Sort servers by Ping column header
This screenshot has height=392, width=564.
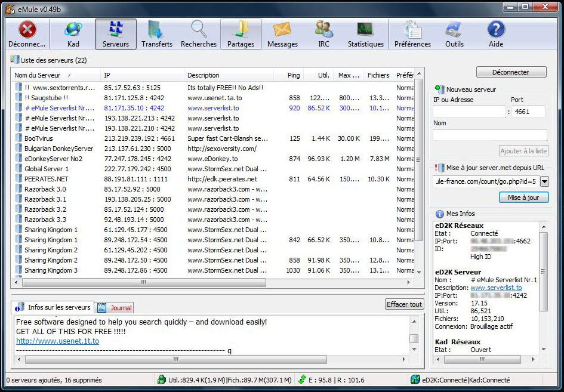point(289,75)
